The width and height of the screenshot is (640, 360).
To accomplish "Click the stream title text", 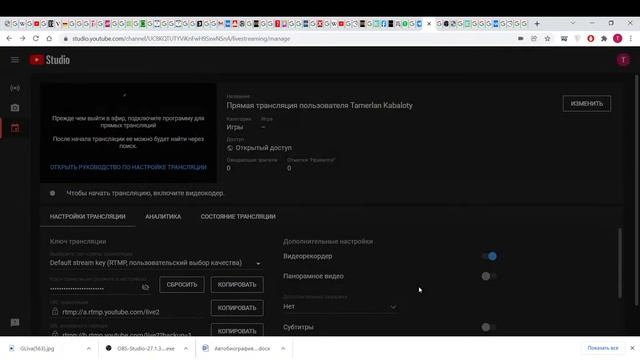I will pos(320,105).
